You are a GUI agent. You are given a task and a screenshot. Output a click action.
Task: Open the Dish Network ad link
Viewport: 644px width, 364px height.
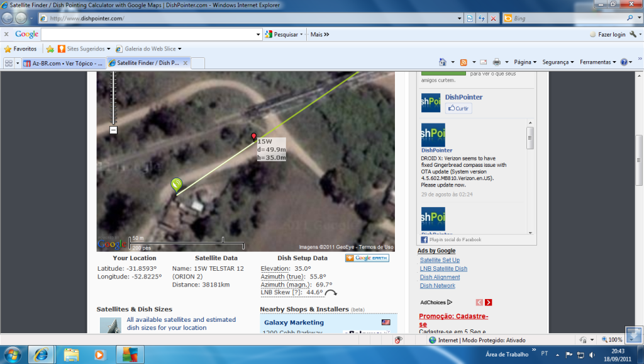point(437,286)
